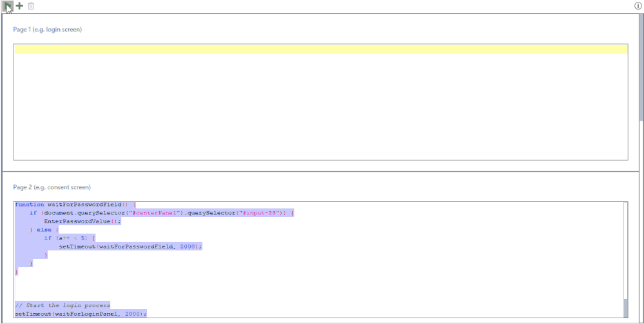Click the trash can delete icon

pyautogui.click(x=31, y=6)
